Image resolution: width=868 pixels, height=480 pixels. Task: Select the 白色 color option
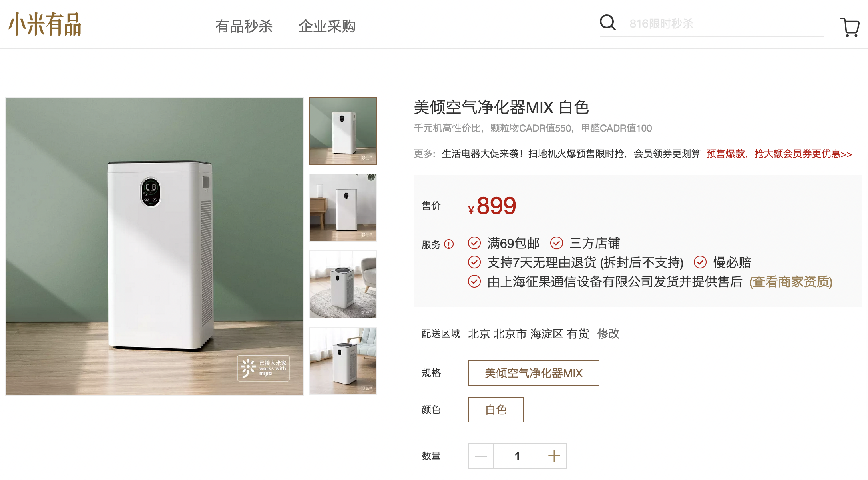coord(496,410)
